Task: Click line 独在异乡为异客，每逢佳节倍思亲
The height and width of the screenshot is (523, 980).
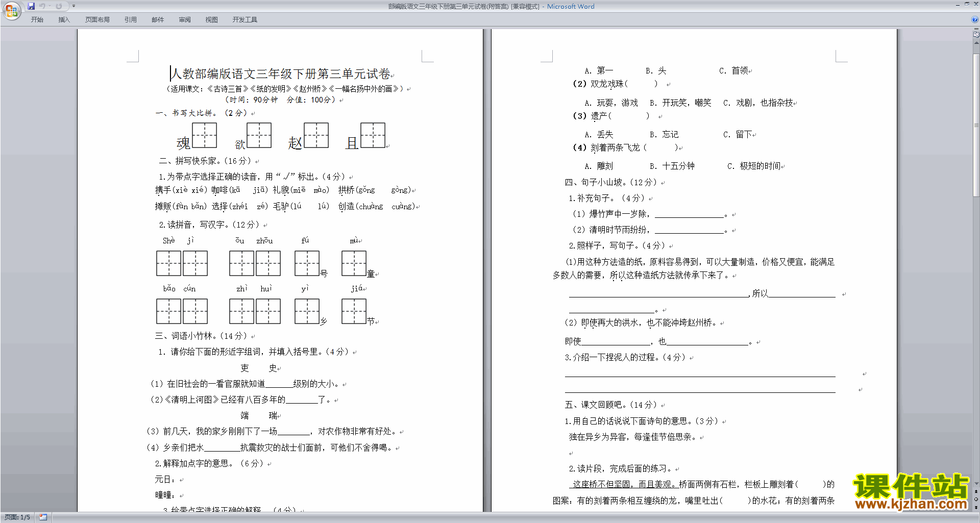Action: click(x=632, y=437)
